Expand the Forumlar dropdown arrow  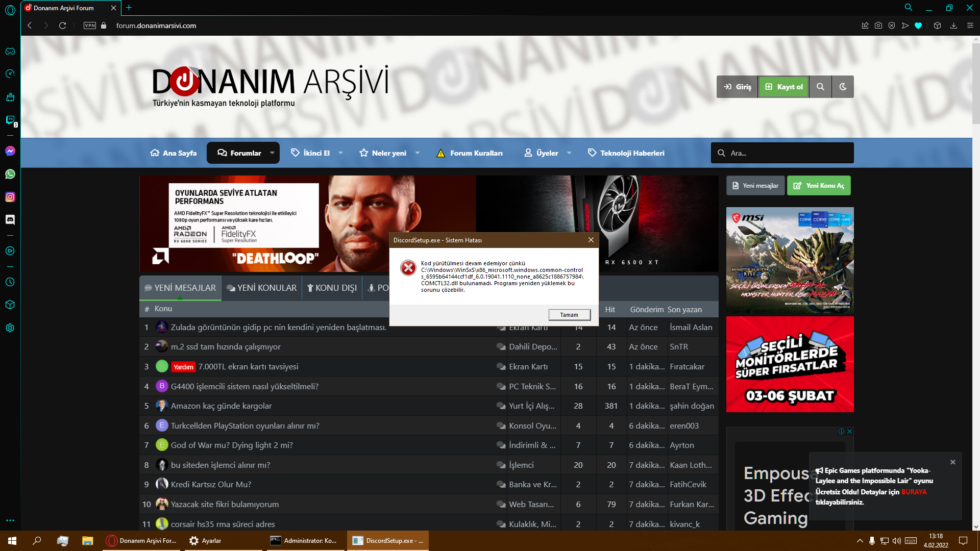tap(272, 153)
